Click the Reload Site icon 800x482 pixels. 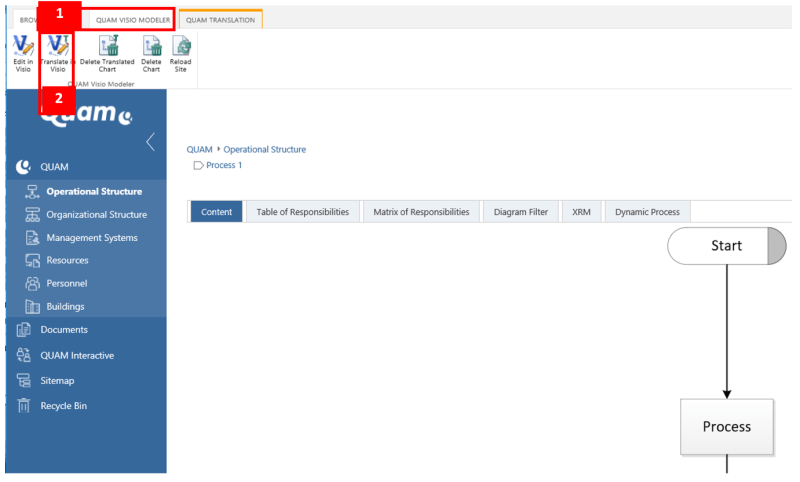click(x=181, y=46)
